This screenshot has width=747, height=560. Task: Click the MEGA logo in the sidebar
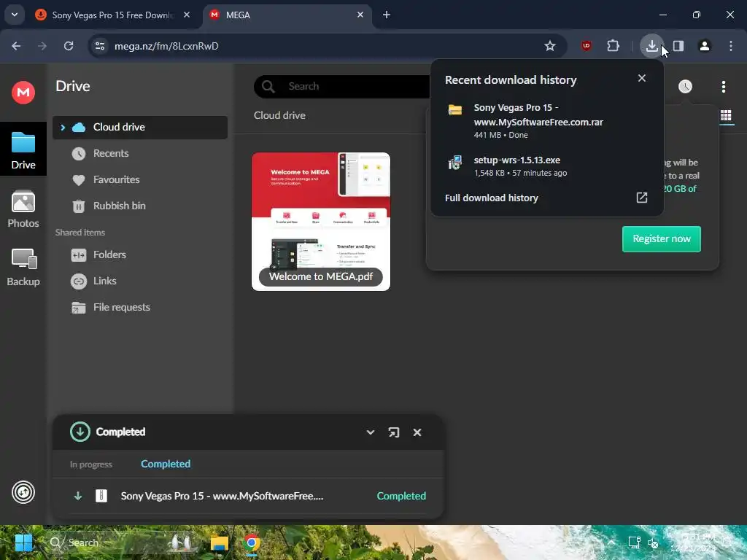pyautogui.click(x=23, y=92)
